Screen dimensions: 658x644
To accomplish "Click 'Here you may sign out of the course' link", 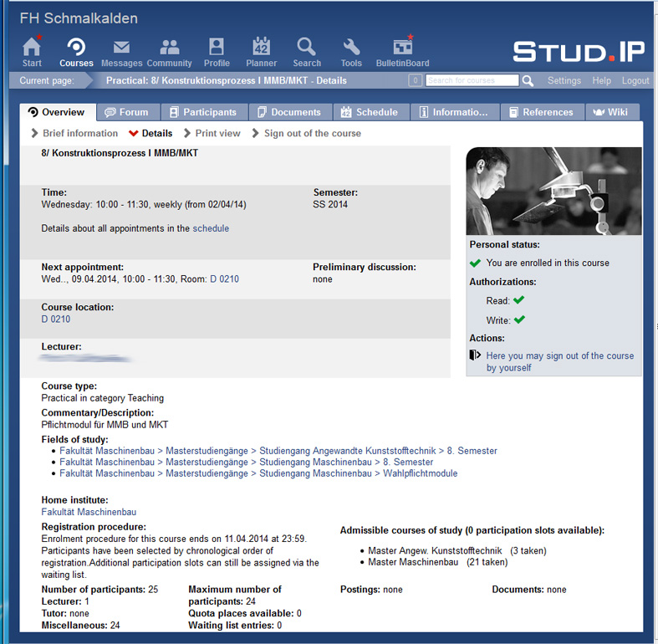I will pyautogui.click(x=560, y=361).
